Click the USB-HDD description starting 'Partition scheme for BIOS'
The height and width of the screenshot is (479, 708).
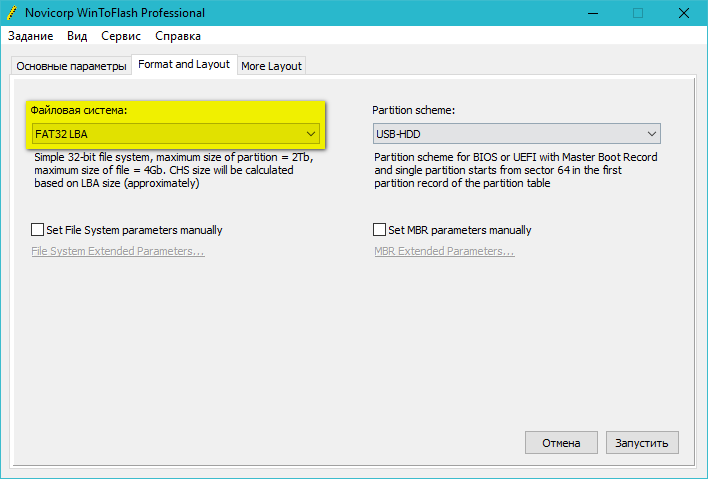(516, 170)
